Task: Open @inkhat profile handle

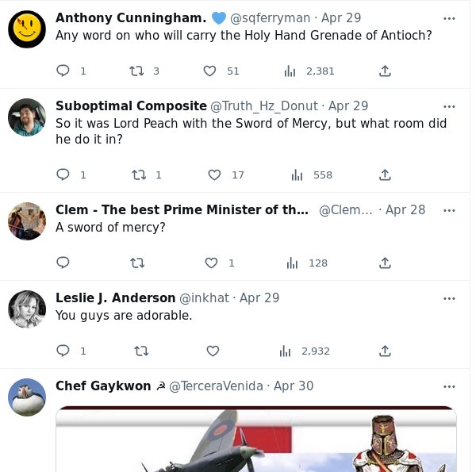Action: point(204,298)
